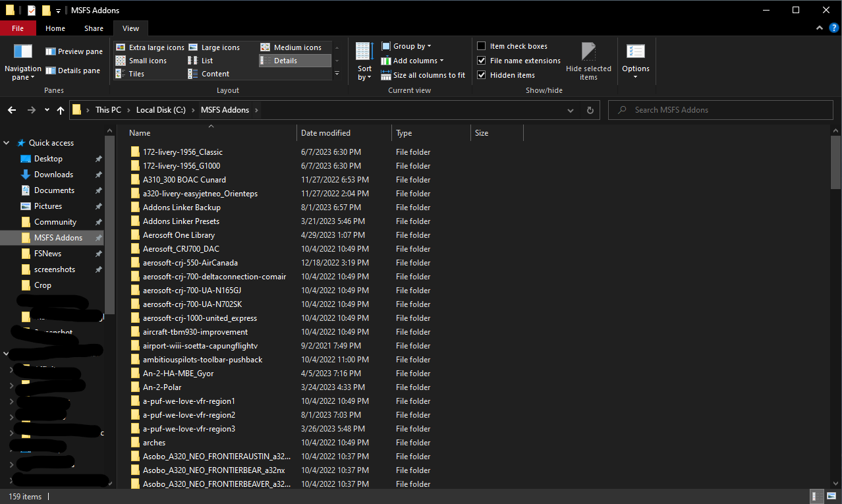This screenshot has width=842, height=504.
Task: Sort by the Name column header
Action: (211, 133)
